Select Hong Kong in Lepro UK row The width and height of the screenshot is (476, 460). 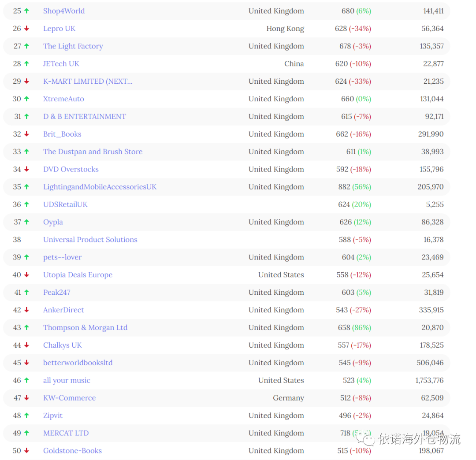[285, 29]
